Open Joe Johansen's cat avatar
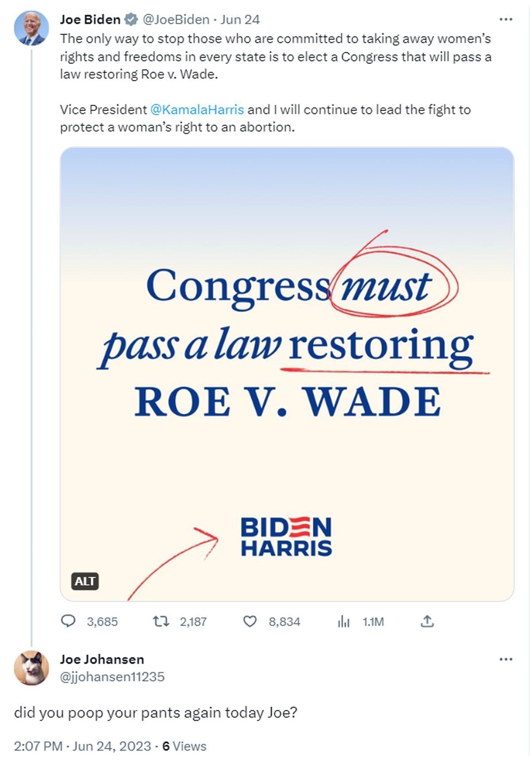 point(31,668)
